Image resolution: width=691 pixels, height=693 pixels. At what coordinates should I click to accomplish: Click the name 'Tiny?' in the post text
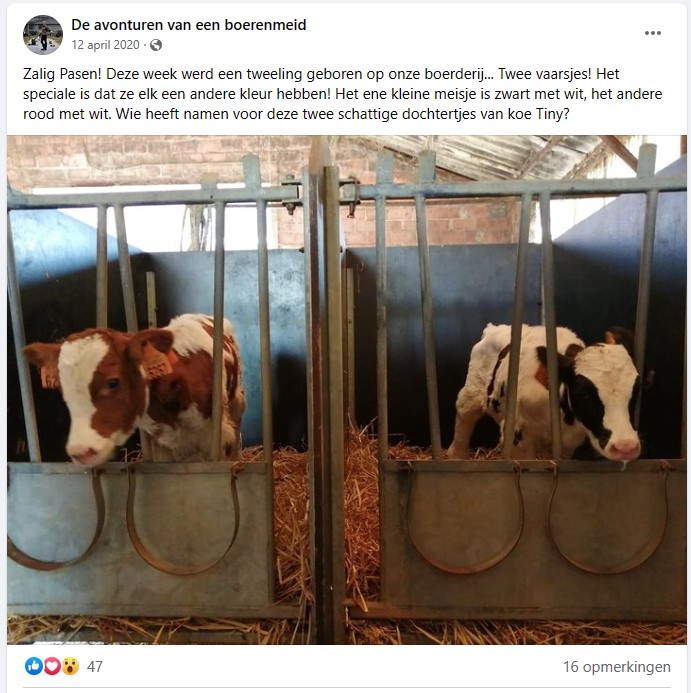[553, 114]
